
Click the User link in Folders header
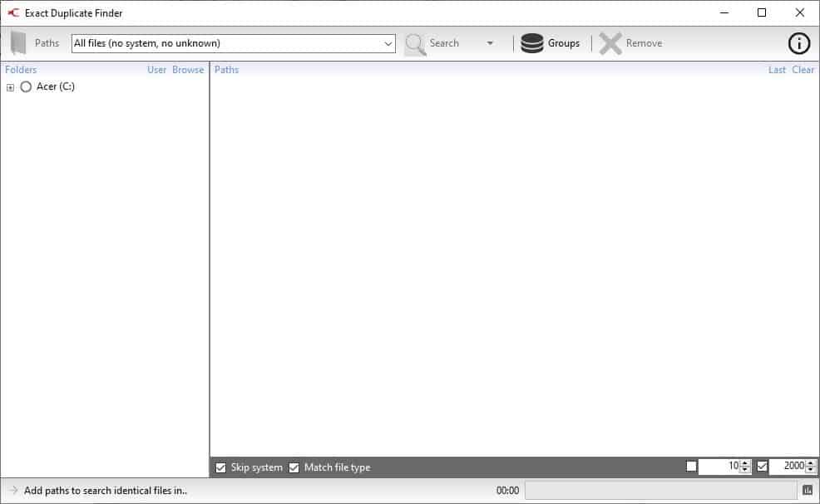[x=156, y=70]
